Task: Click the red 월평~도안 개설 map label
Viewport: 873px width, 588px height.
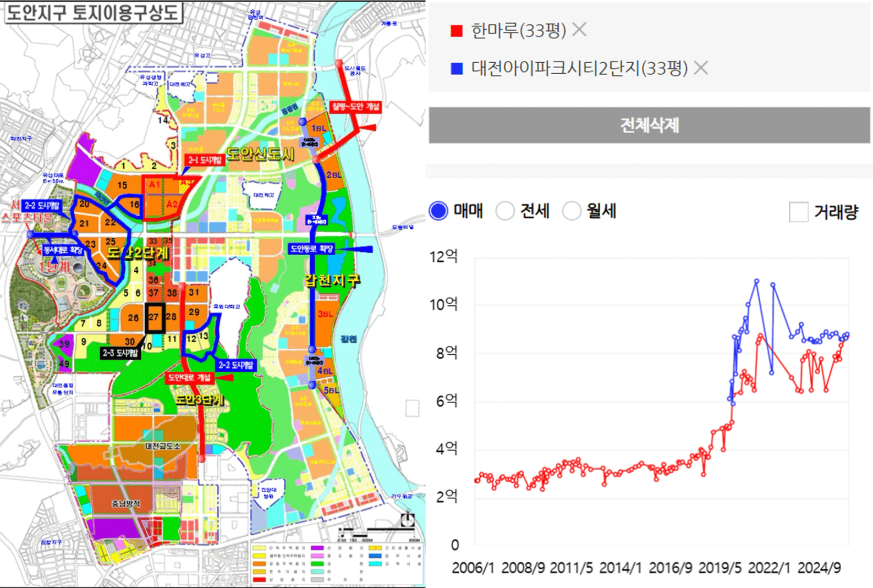Action: (x=356, y=106)
